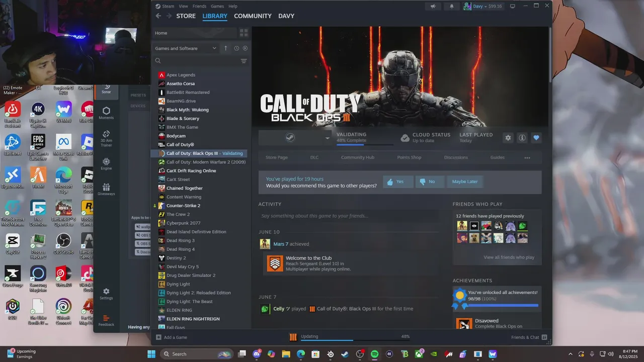Click Home in library sidebar

pos(194,33)
